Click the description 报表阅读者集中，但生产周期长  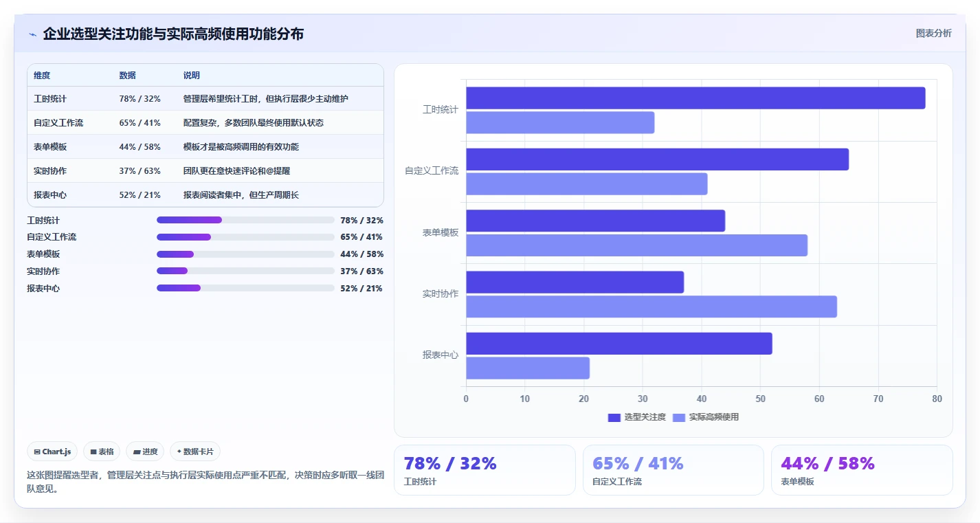pos(241,195)
